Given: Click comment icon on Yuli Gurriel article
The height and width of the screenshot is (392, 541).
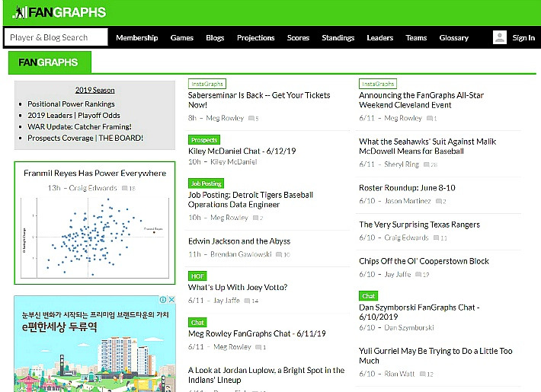Looking at the screenshot, I should pyautogui.click(x=423, y=374).
